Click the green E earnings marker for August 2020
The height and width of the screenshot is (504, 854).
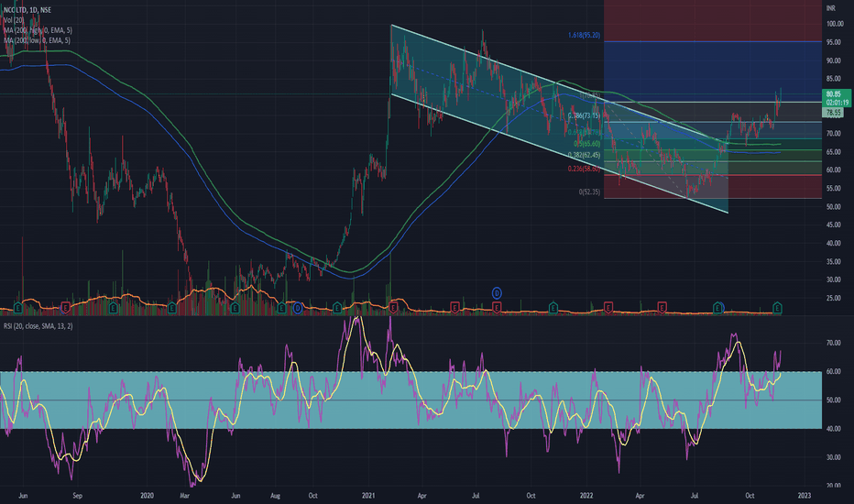[x=281, y=308]
